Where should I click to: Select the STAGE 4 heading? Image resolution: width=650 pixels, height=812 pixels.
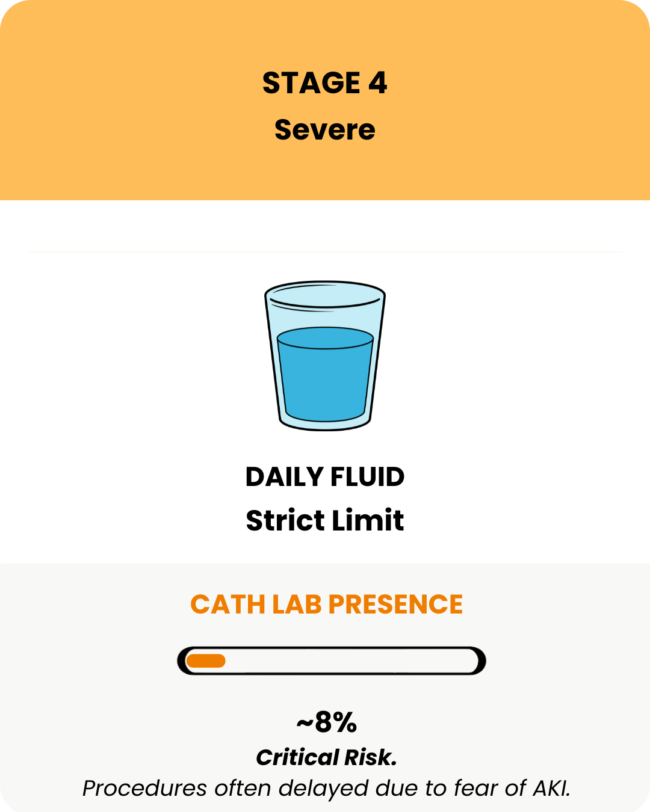click(325, 83)
